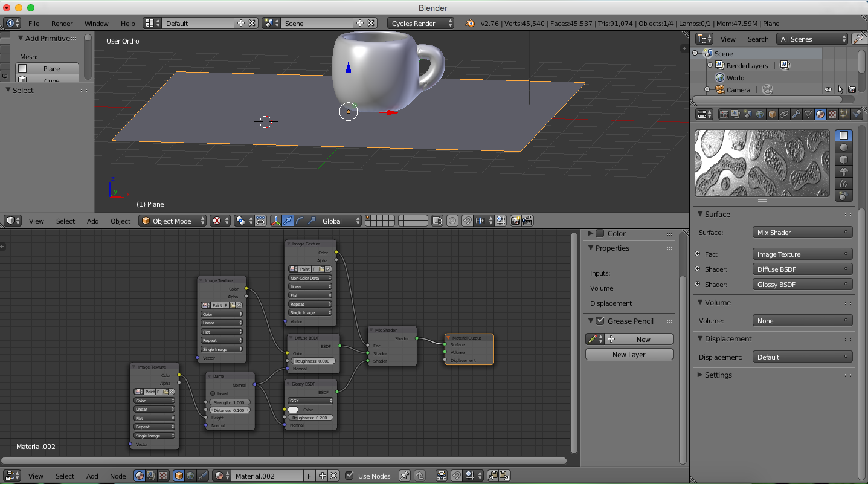Click Glossy BSDF white color swatch
Image resolution: width=868 pixels, height=484 pixels.
(293, 410)
